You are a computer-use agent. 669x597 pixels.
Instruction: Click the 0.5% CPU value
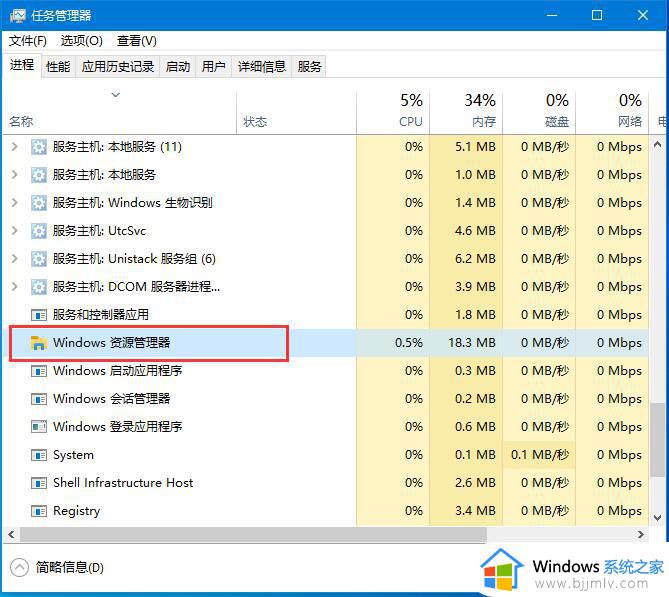409,343
